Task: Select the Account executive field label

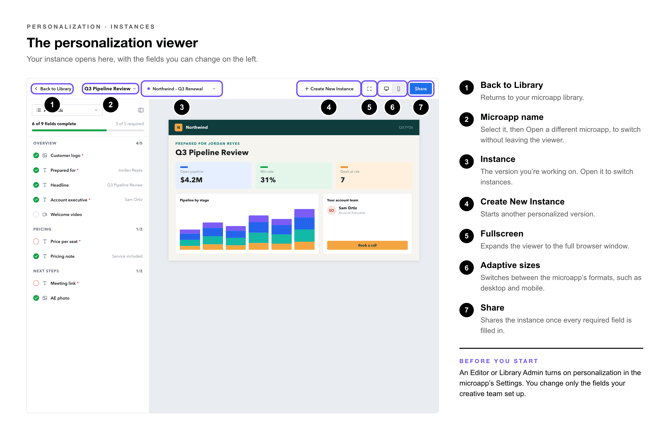Action: point(69,200)
